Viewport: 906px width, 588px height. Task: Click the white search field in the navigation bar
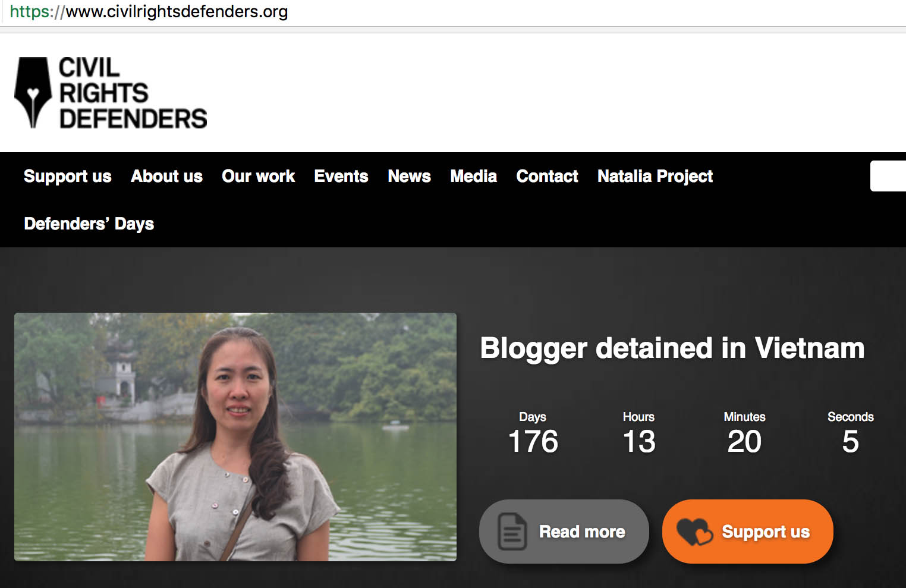(x=888, y=176)
